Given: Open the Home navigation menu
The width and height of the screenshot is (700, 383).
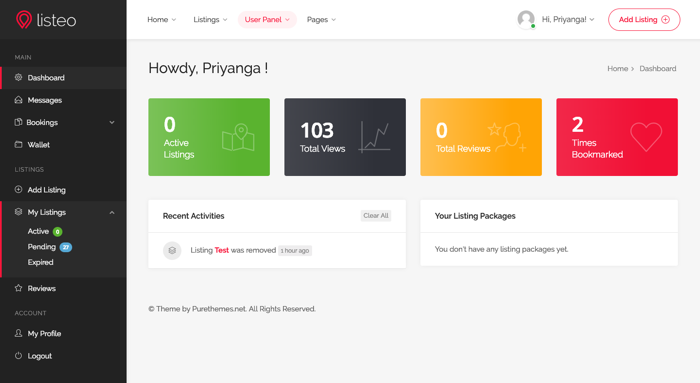Looking at the screenshot, I should 162,20.
